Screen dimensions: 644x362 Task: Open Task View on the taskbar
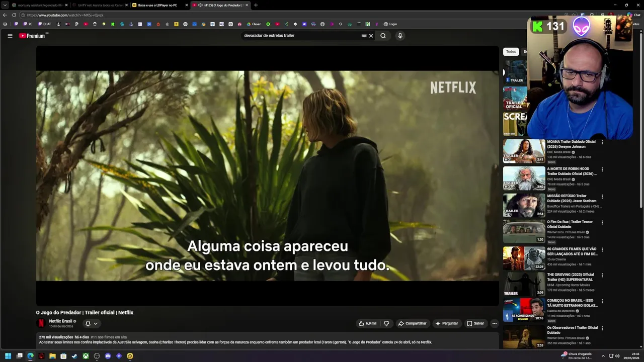[x=19, y=356]
